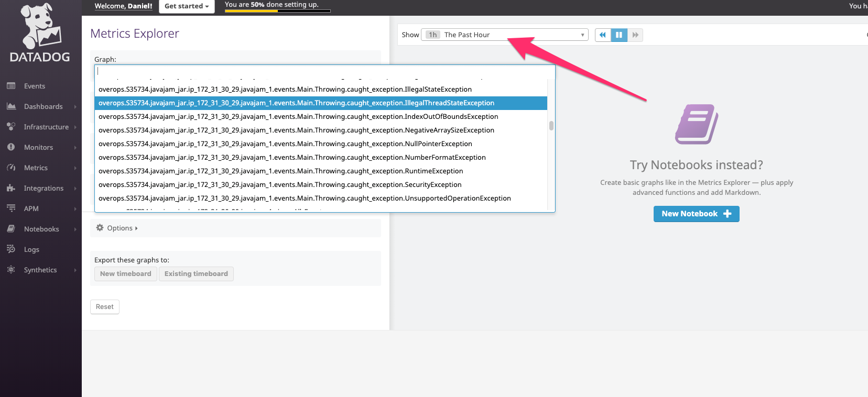The image size is (868, 397).
Task: Click the Metrics gauge icon
Action: click(11, 168)
